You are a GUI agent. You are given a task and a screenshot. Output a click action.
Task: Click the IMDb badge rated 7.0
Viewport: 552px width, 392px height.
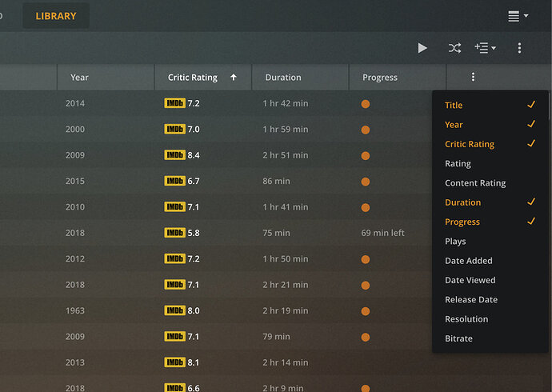[x=174, y=129]
